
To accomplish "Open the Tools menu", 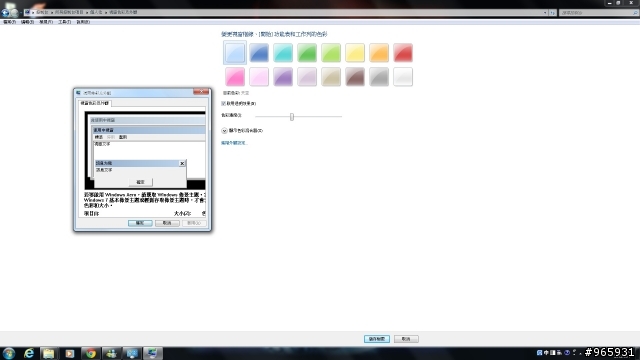I will click(x=64, y=22).
